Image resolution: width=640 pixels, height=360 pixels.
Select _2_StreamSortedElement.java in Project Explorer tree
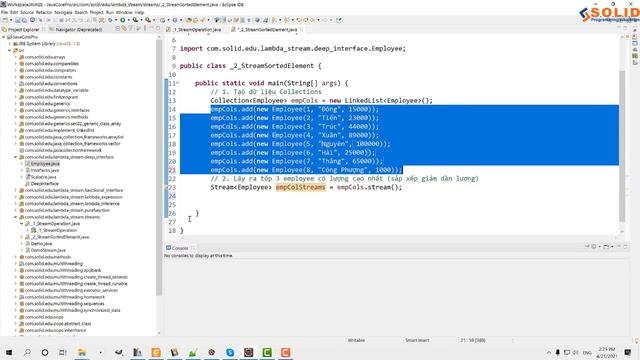tap(57, 237)
